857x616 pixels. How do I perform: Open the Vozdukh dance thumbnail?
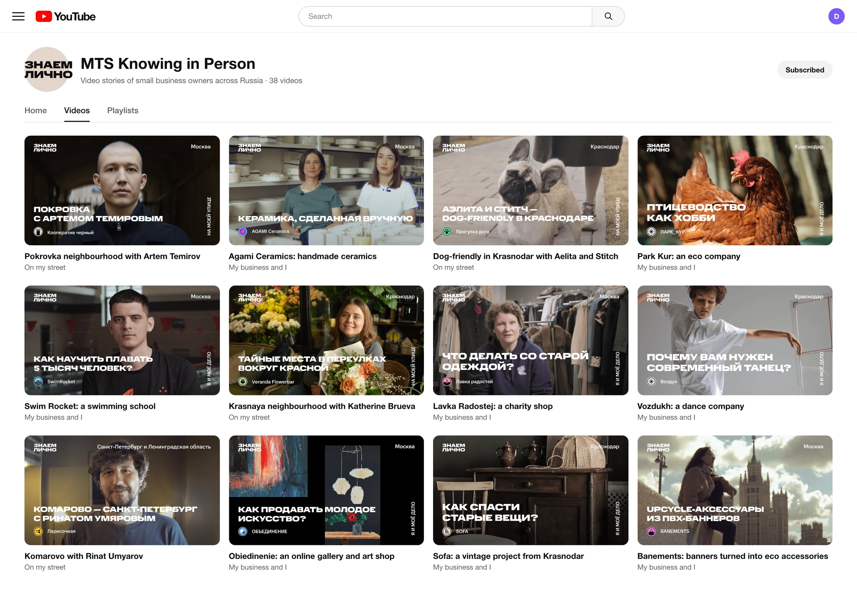pyautogui.click(x=735, y=341)
